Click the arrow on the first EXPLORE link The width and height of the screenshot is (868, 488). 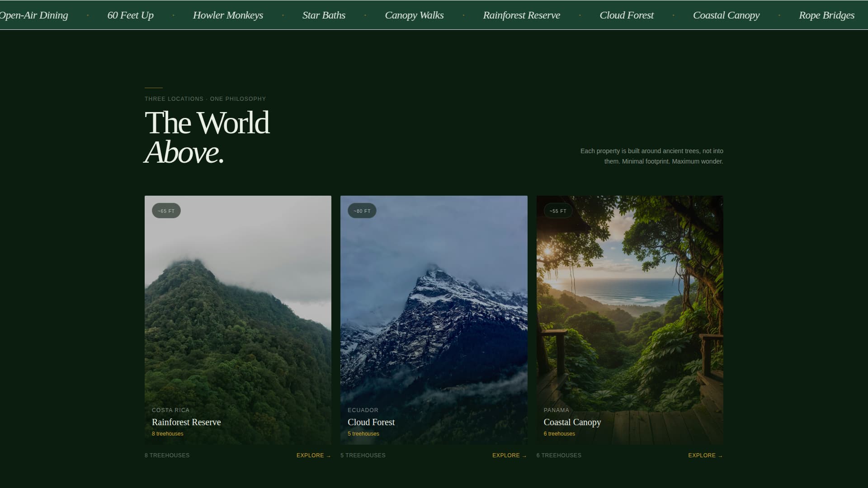(x=328, y=455)
